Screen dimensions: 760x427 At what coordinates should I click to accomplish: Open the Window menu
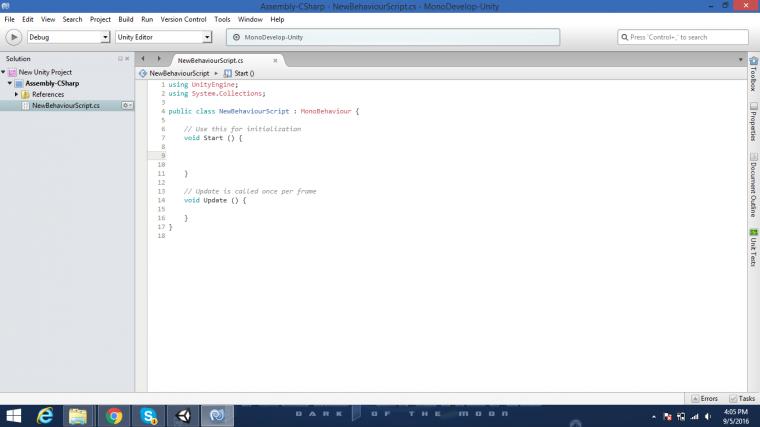(250, 19)
